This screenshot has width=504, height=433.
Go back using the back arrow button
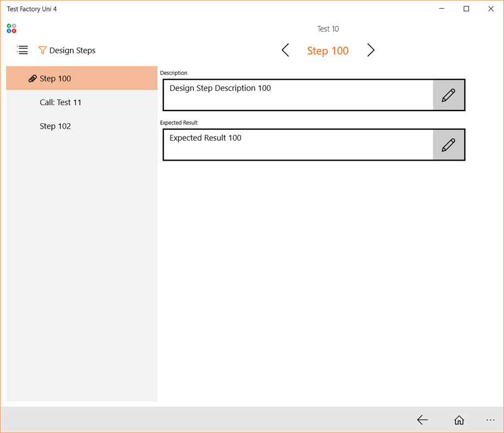(423, 420)
